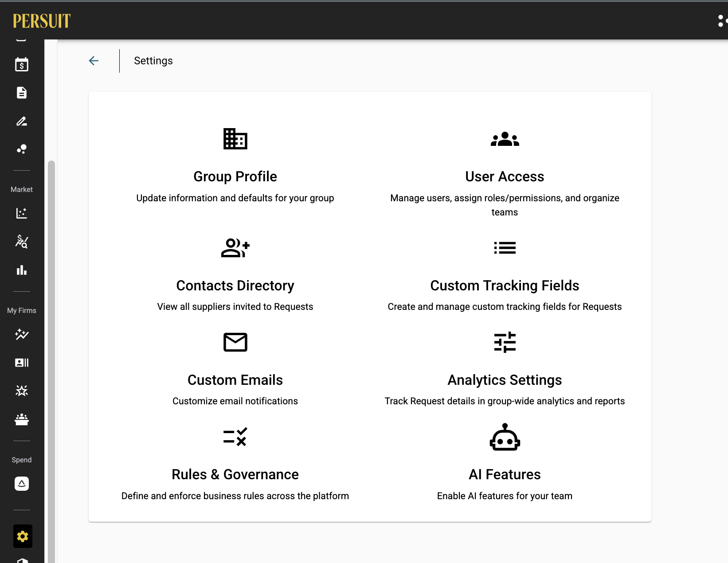The width and height of the screenshot is (728, 563).
Task: Open Rules & Governance heading
Action: click(235, 474)
